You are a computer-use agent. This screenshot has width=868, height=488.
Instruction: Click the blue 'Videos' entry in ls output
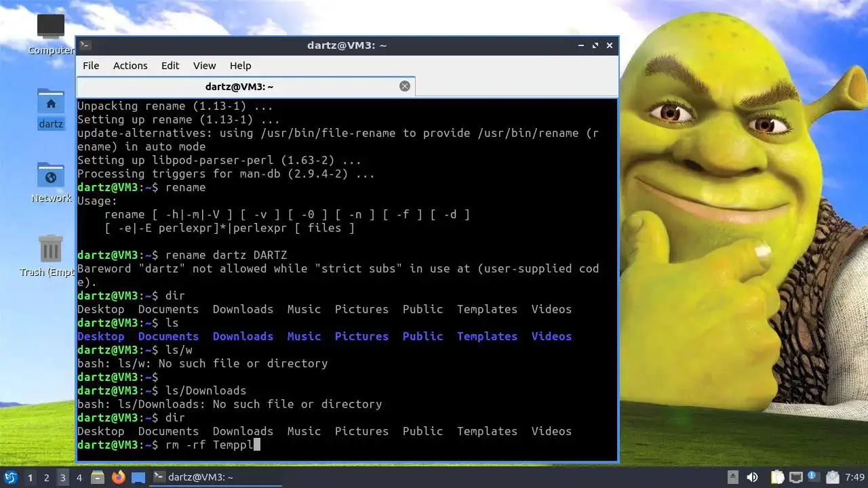click(551, 336)
